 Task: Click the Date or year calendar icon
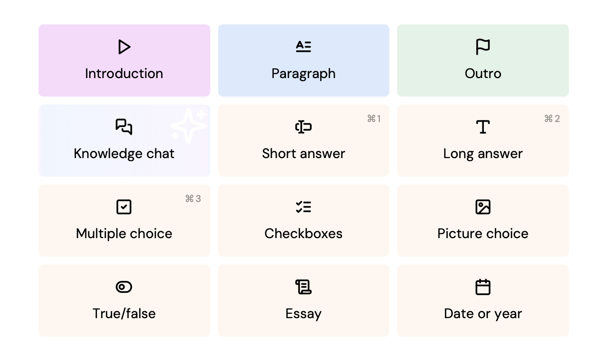(x=483, y=286)
